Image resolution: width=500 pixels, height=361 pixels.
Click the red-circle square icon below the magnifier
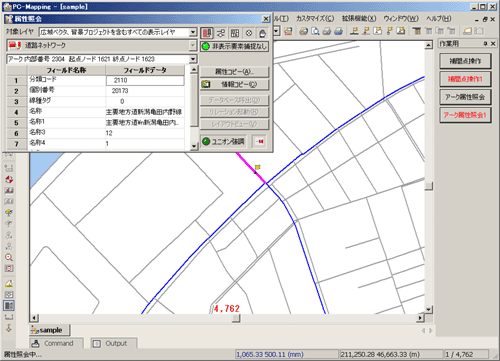pos(9,268)
